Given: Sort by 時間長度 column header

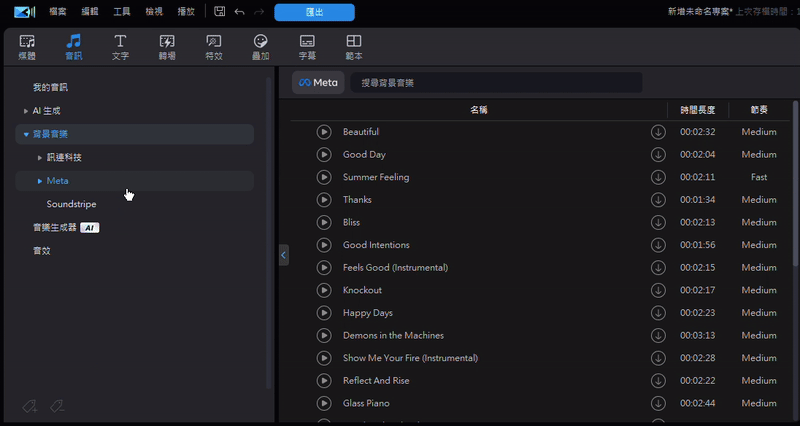Looking at the screenshot, I should (x=698, y=110).
